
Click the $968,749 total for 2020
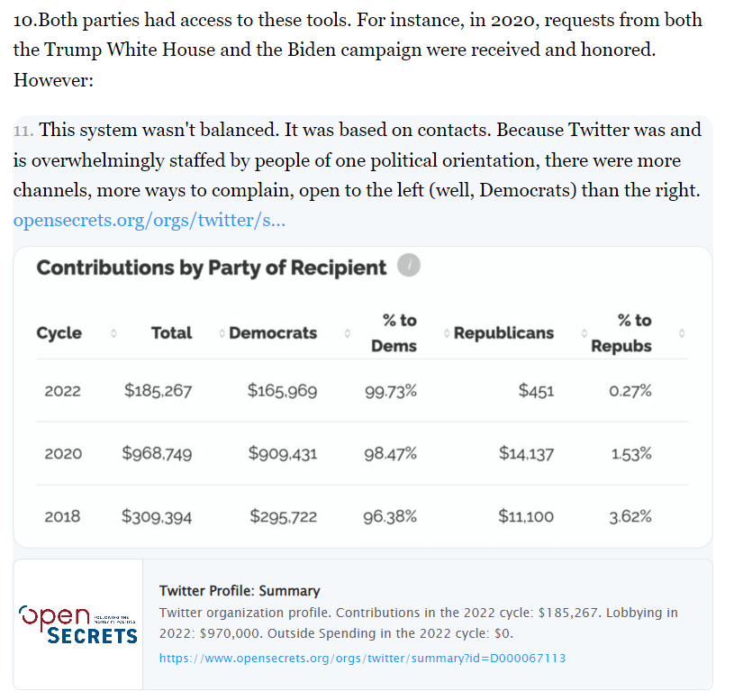[x=157, y=454]
